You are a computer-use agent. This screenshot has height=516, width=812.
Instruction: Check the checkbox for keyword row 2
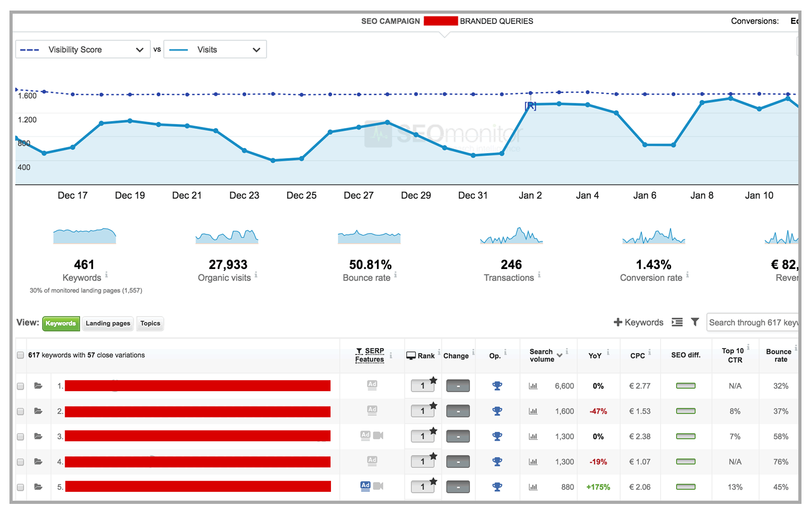(20, 411)
